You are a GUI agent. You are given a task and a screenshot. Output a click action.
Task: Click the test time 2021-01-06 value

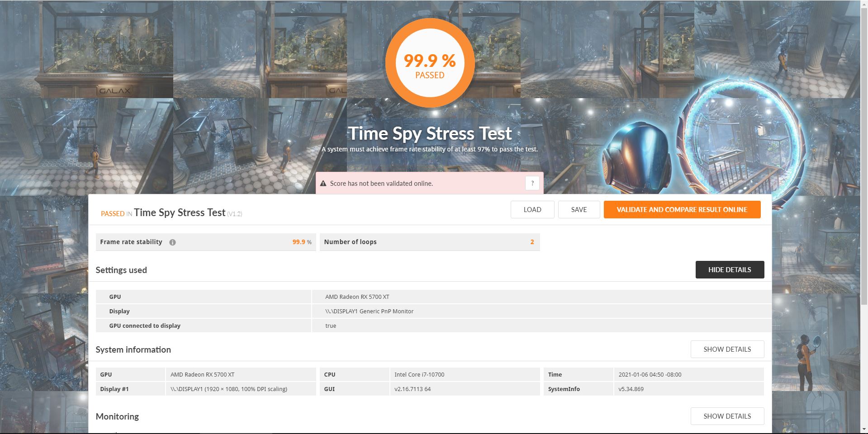(x=650, y=374)
